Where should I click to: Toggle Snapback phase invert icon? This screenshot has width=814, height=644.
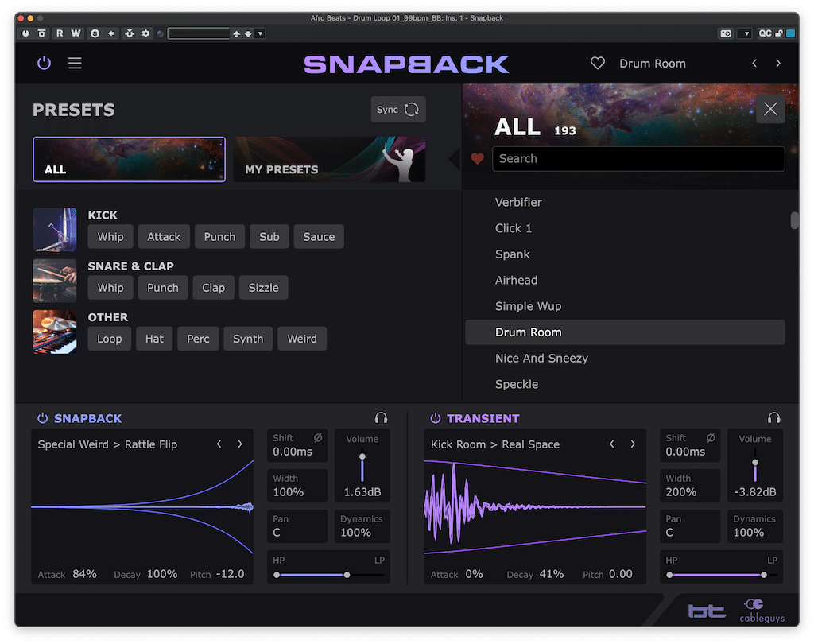tap(318, 438)
